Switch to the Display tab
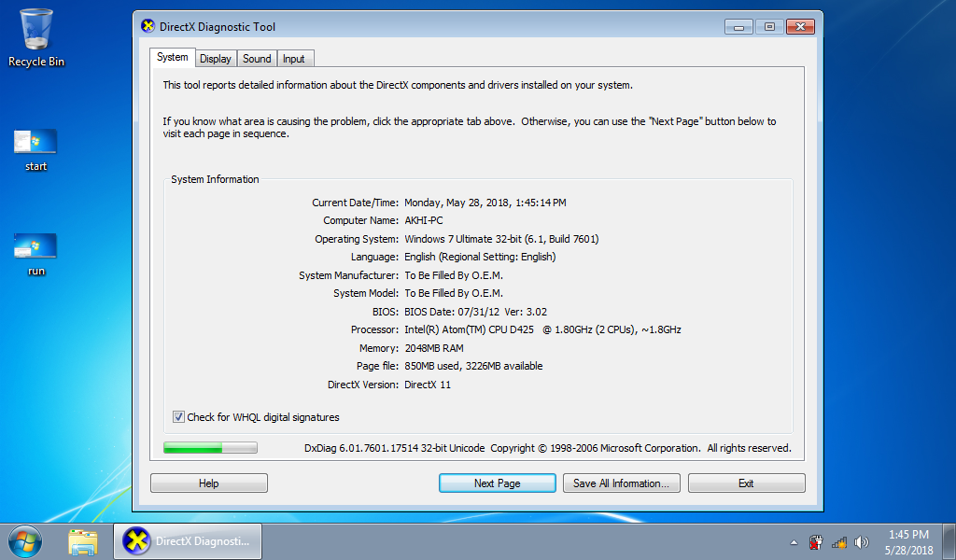Viewport: 956px width, 560px height. point(216,59)
